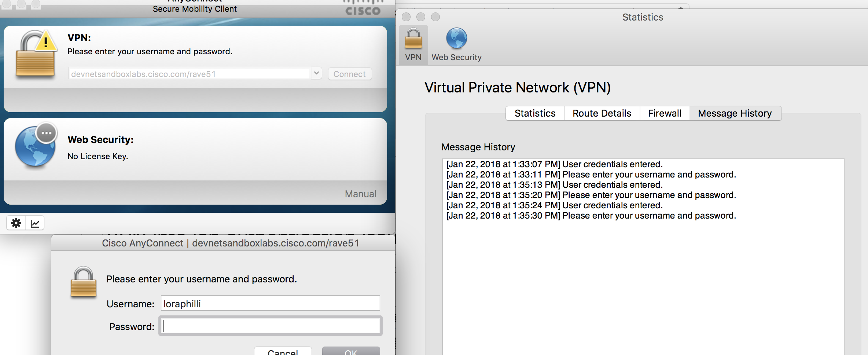868x355 pixels.
Task: Select the 1:35:13 PM credentials entered message
Action: 554,184
